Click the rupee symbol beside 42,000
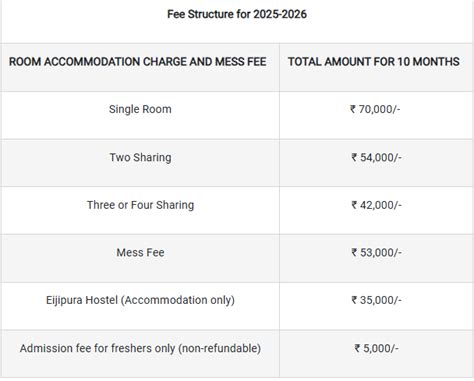Image resolution: width=474 pixels, height=381 pixels. 354,205
